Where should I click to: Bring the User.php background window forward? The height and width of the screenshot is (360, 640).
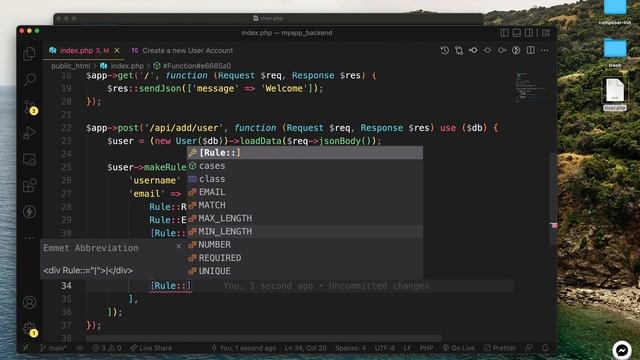point(268,18)
